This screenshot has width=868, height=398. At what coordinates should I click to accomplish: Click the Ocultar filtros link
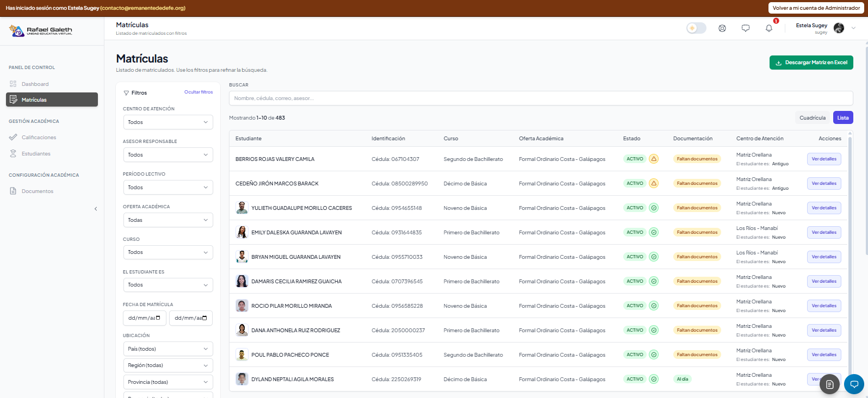pyautogui.click(x=199, y=92)
